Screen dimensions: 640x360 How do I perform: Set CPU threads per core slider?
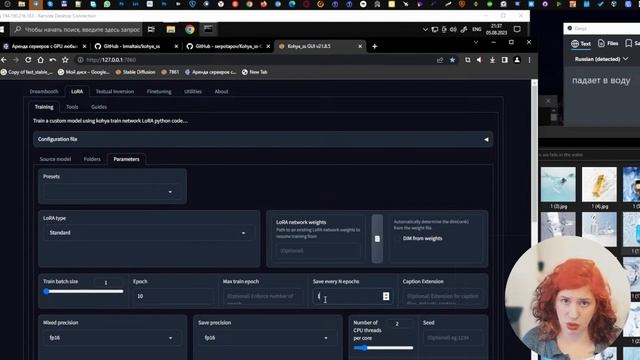coord(383,348)
